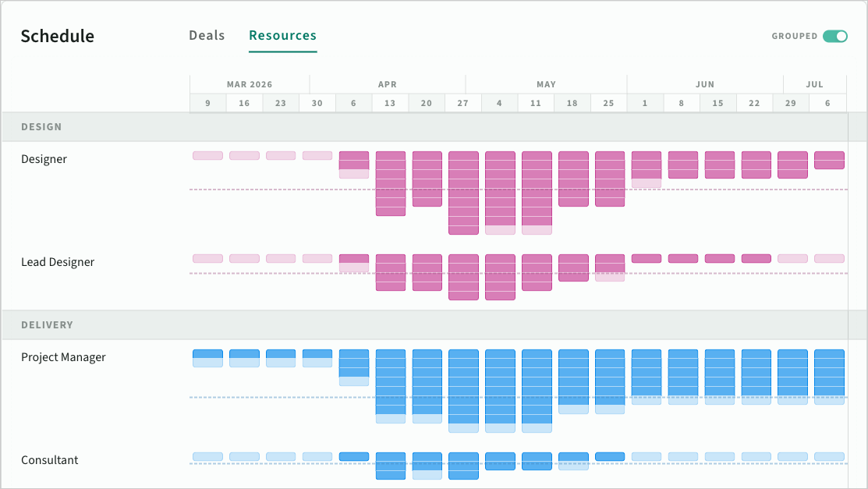This screenshot has width=868, height=489.
Task: Switch to the Deals tab
Action: point(207,36)
